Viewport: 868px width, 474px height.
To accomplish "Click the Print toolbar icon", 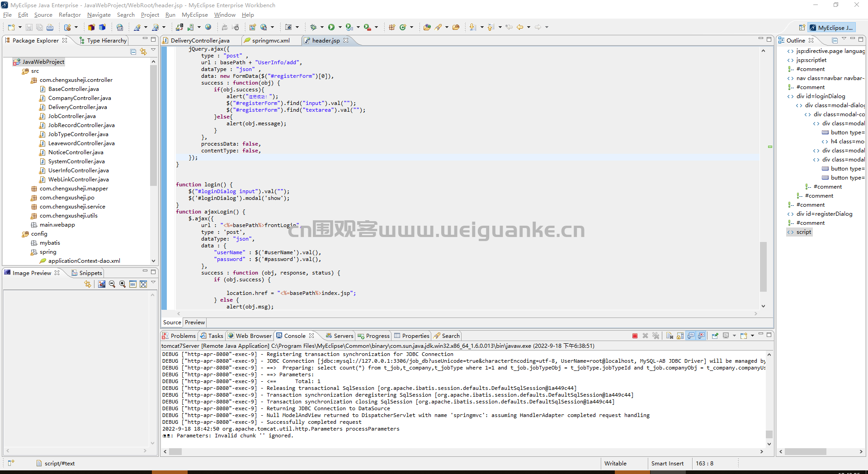I will 50,27.
